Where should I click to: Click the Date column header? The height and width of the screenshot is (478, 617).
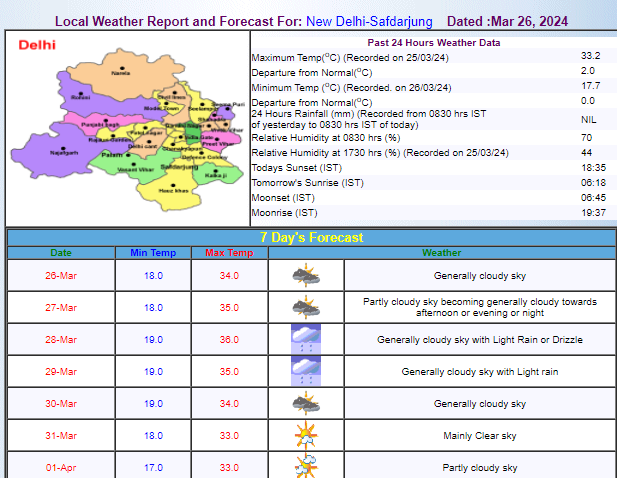[x=61, y=253]
